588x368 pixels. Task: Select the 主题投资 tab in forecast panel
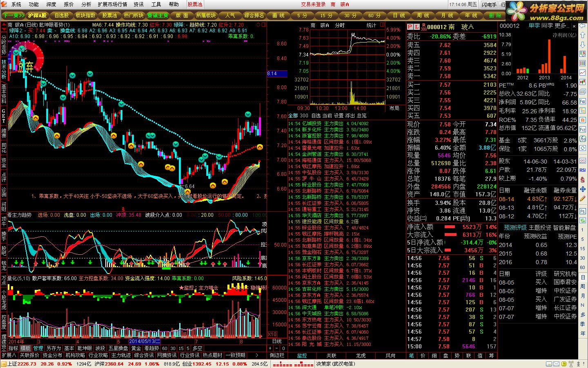click(540, 227)
